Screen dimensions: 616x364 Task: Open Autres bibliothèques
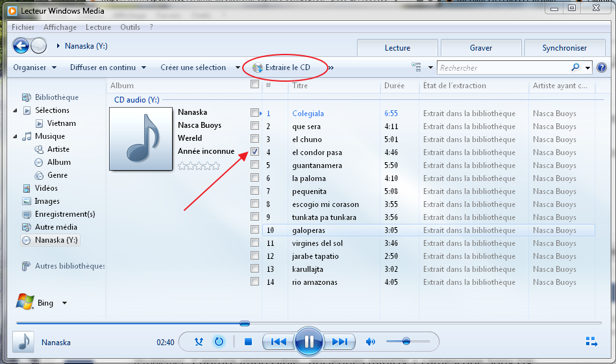click(x=69, y=266)
